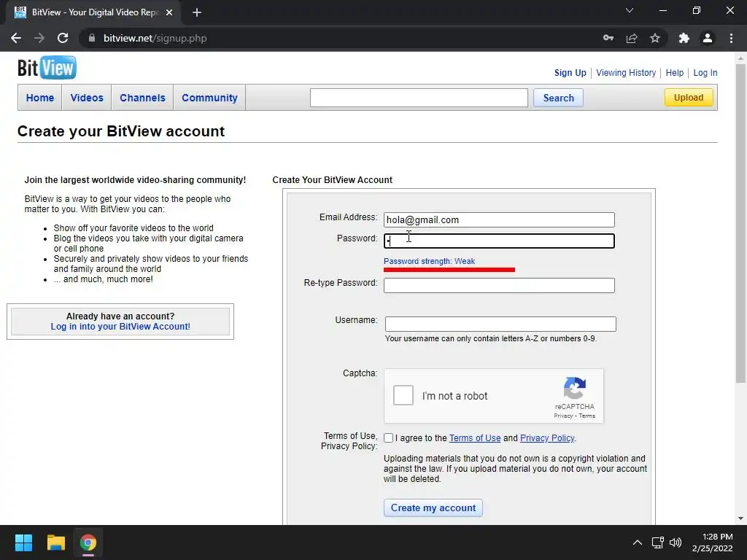The height and width of the screenshot is (560, 747).
Task: Click the Username input field
Action: click(500, 324)
